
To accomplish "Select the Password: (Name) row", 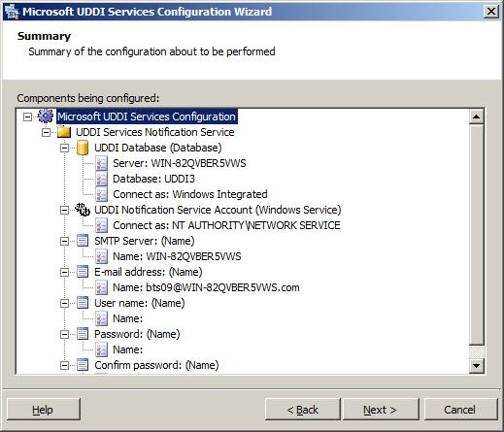I will (x=137, y=334).
